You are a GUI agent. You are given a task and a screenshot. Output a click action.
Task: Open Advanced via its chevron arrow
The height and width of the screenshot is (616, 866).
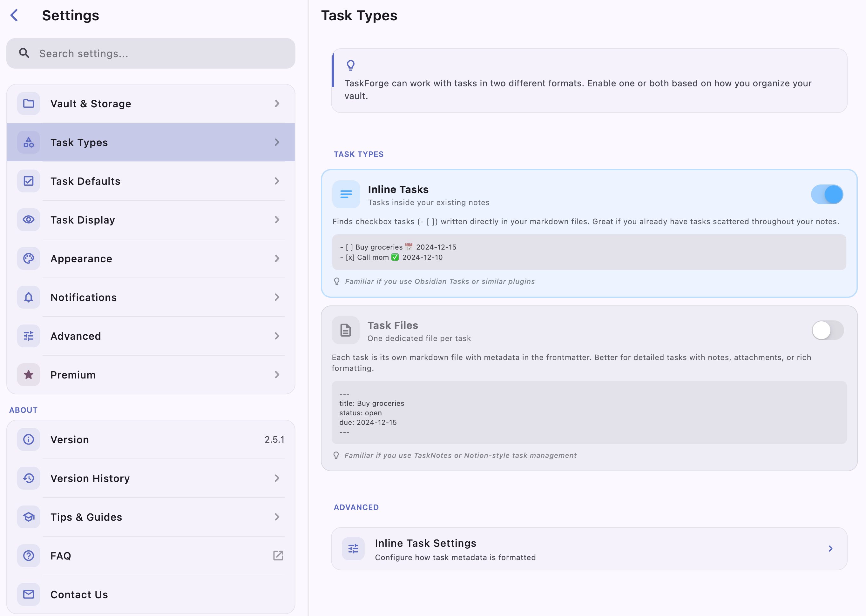pos(277,336)
